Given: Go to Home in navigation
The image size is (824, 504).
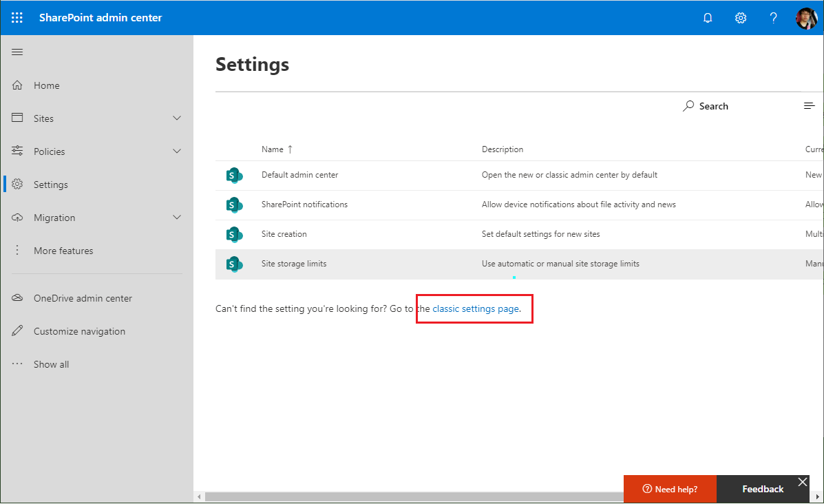Looking at the screenshot, I should tap(46, 85).
